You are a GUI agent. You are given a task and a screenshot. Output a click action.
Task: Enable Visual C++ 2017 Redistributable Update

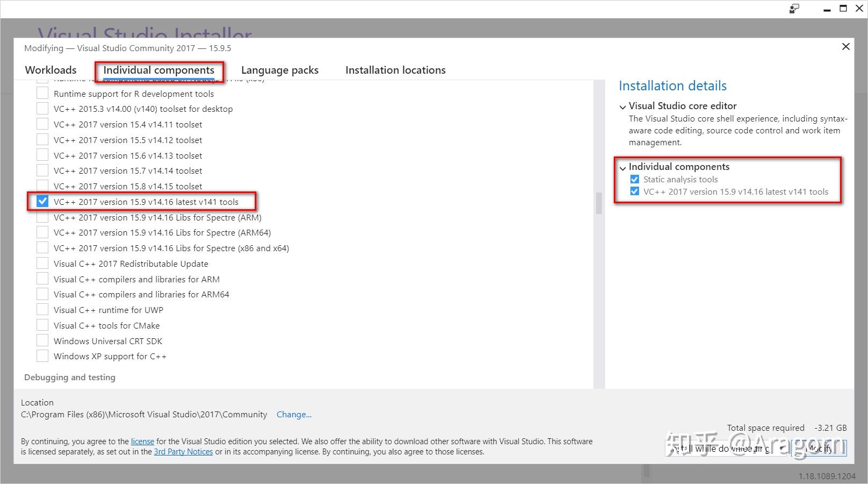click(42, 264)
